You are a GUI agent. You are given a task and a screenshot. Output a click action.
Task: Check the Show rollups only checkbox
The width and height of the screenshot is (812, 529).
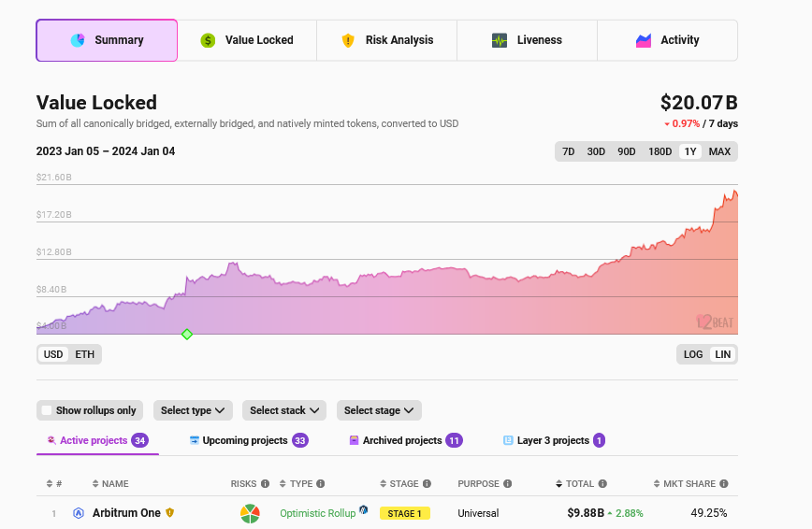tap(47, 410)
